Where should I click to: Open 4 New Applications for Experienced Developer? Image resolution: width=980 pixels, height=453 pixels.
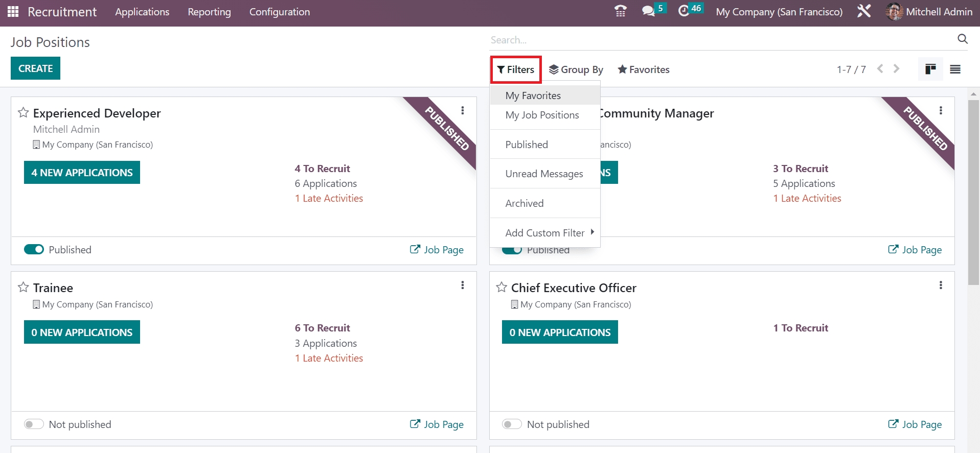click(x=82, y=173)
